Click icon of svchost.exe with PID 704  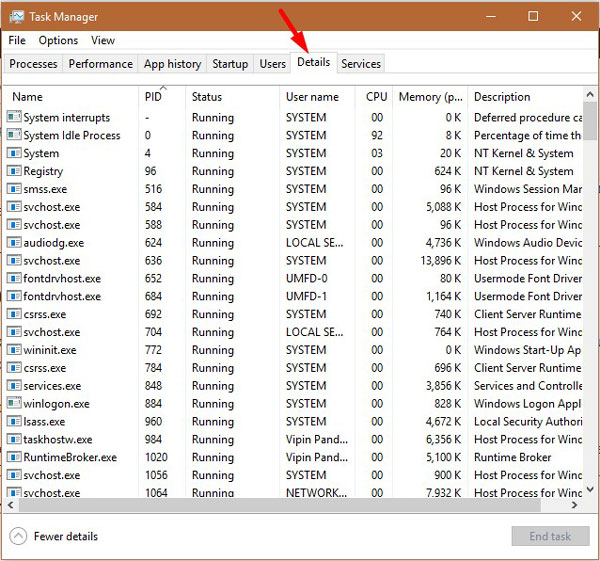click(14, 332)
